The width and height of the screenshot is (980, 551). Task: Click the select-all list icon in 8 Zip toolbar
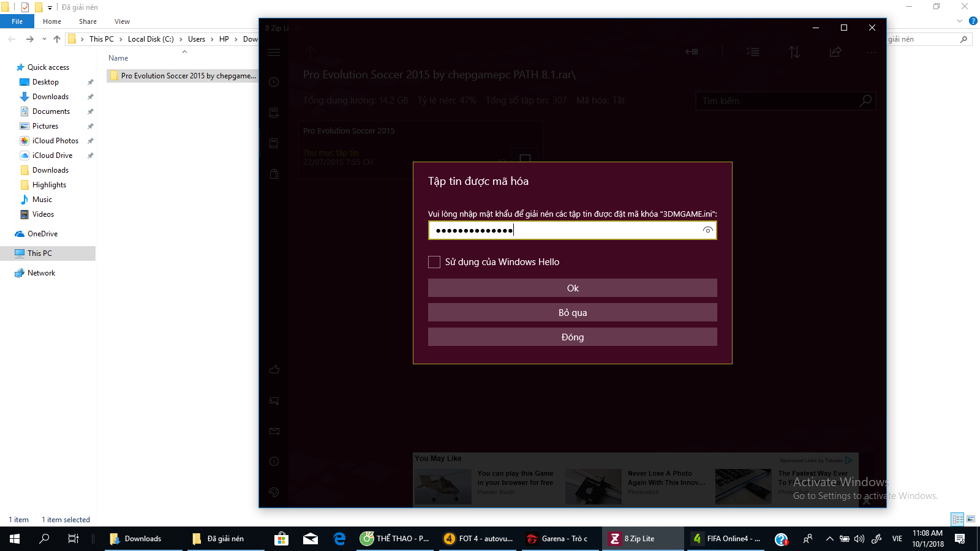(753, 52)
